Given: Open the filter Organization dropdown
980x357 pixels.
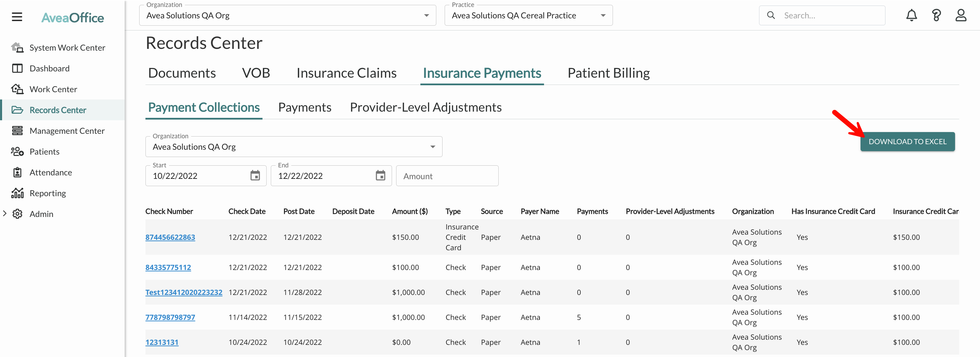Looking at the screenshot, I should 294,147.
